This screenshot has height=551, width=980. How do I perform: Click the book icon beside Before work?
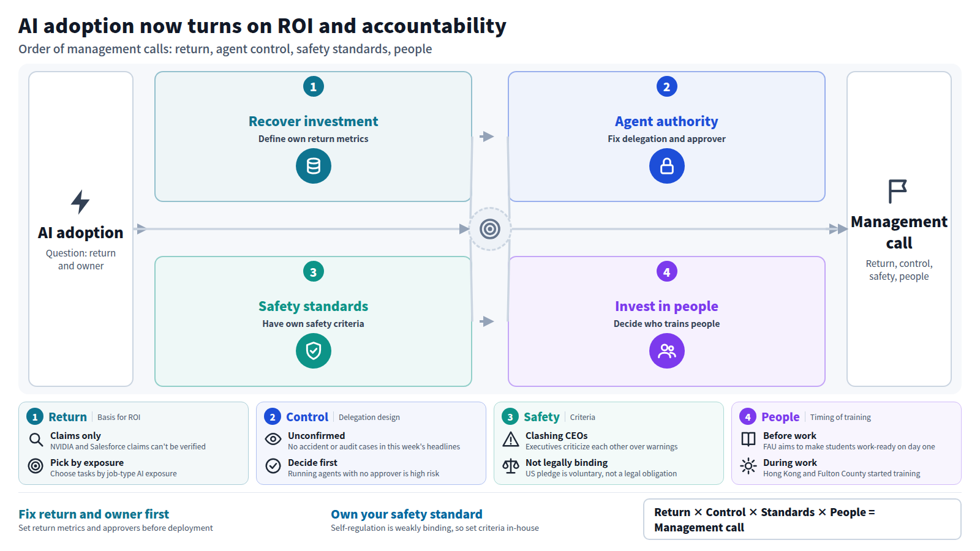(748, 440)
